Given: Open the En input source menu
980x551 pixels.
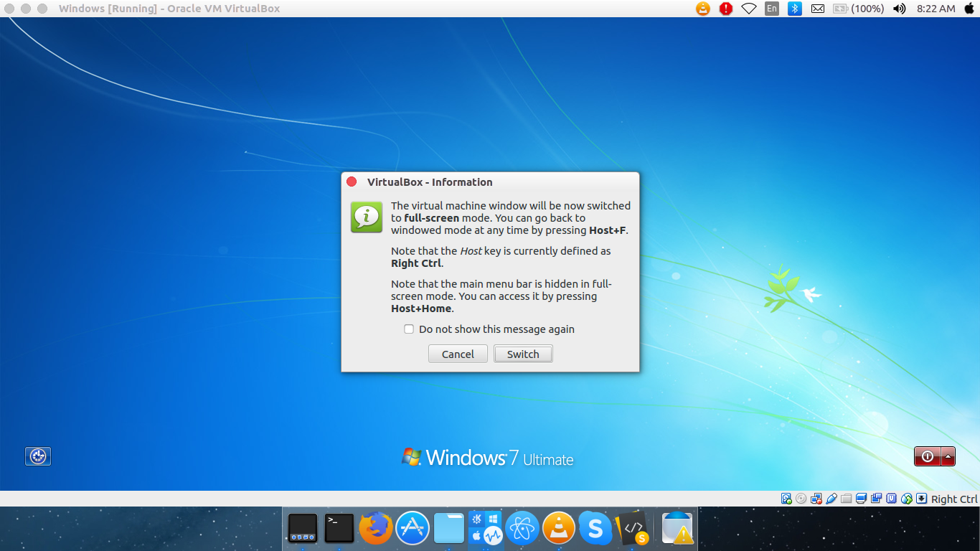Looking at the screenshot, I should (771, 9).
